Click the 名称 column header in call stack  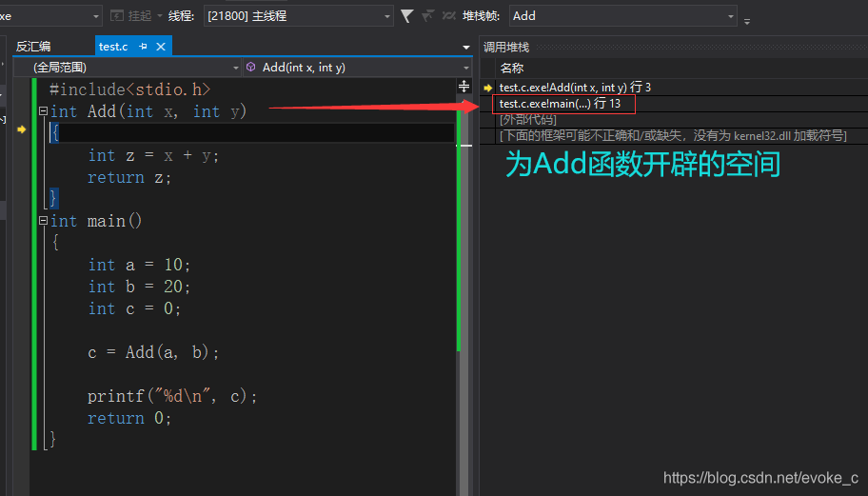pos(512,69)
